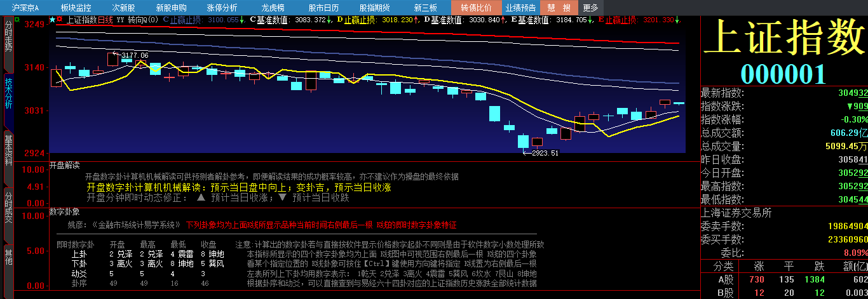Click the 3177.06 high price marker
The image size is (868, 299).
tap(135, 55)
